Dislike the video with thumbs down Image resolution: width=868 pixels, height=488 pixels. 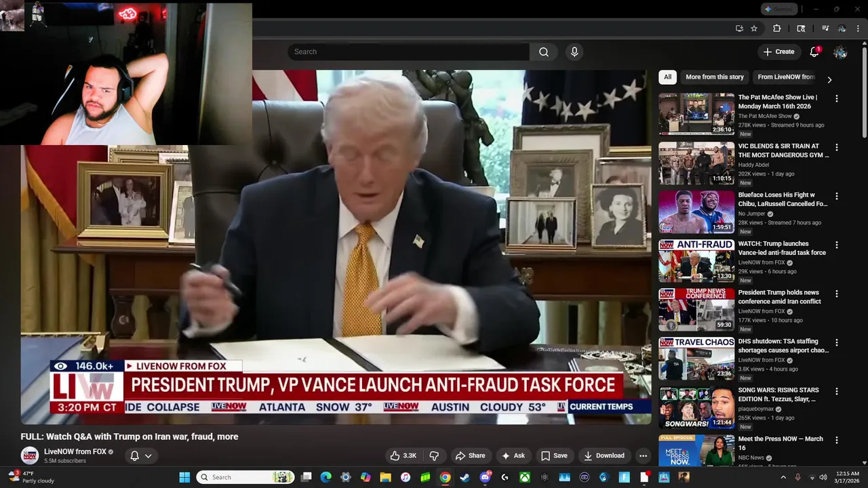click(x=435, y=455)
